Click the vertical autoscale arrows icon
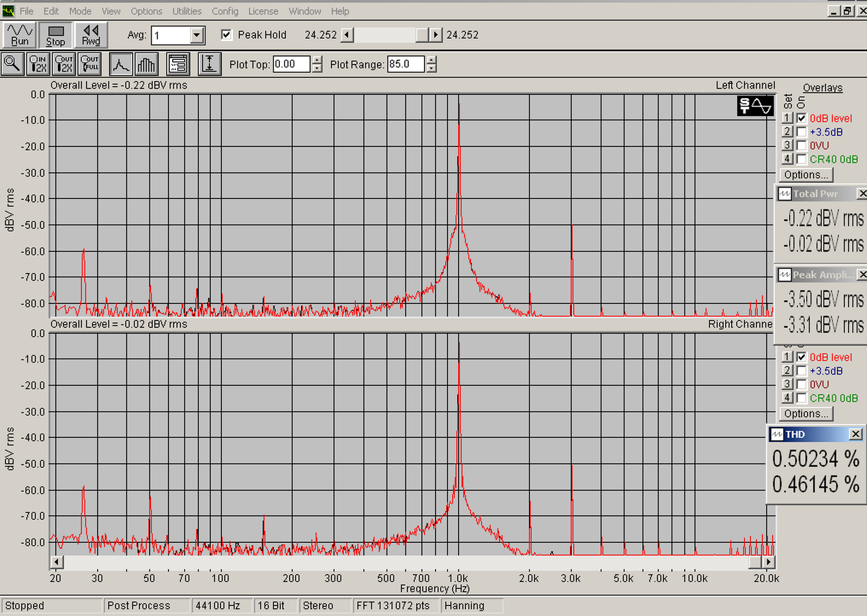 [210, 63]
